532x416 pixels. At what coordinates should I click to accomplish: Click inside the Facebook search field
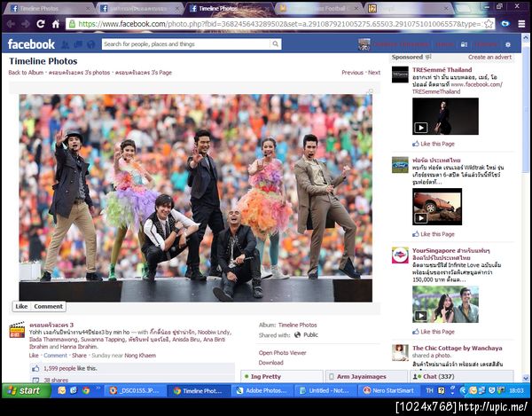coord(186,44)
